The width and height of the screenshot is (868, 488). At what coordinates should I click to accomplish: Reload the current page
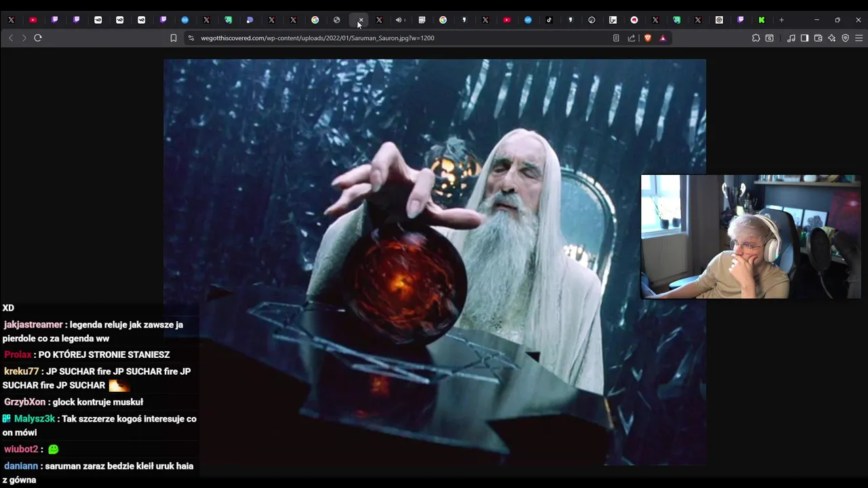click(38, 38)
